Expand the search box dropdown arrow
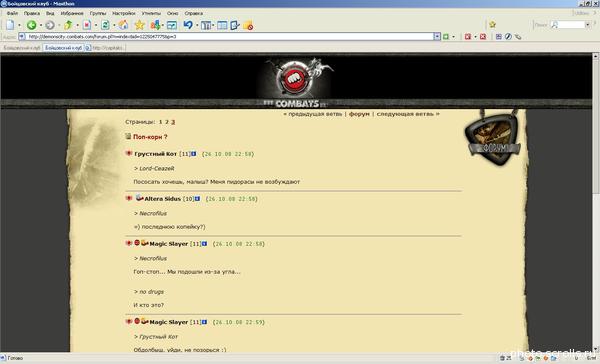Viewport: 600px width, 364px height. [588, 25]
